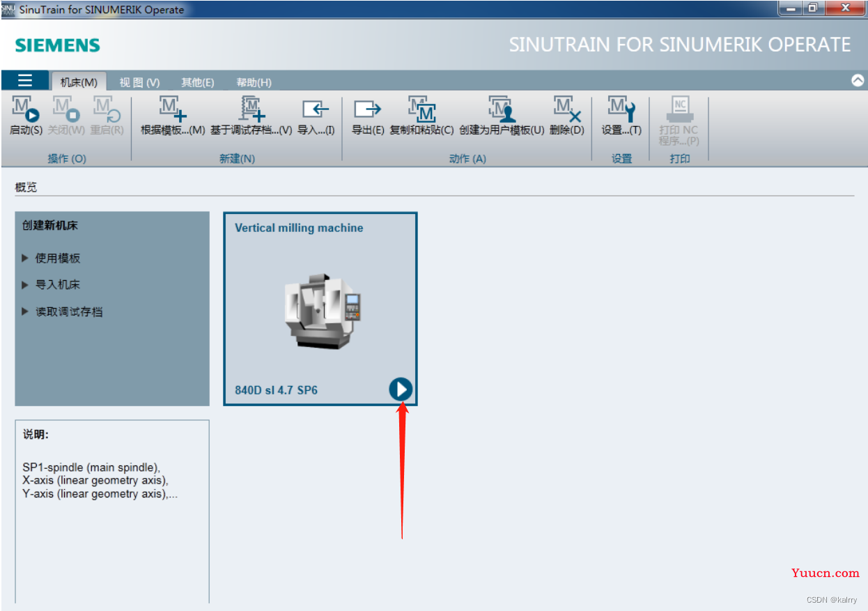This screenshot has width=868, height=611.
Task: Select 创建为用户模板(U) icon
Action: (501, 110)
